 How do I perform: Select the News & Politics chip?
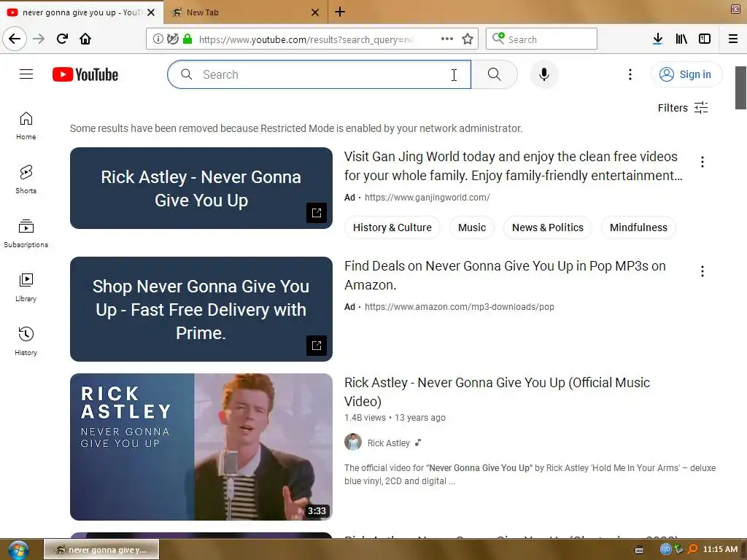click(547, 227)
